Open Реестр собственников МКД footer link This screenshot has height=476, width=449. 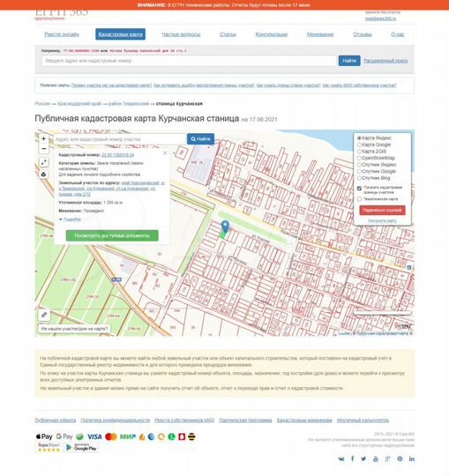tap(184, 420)
